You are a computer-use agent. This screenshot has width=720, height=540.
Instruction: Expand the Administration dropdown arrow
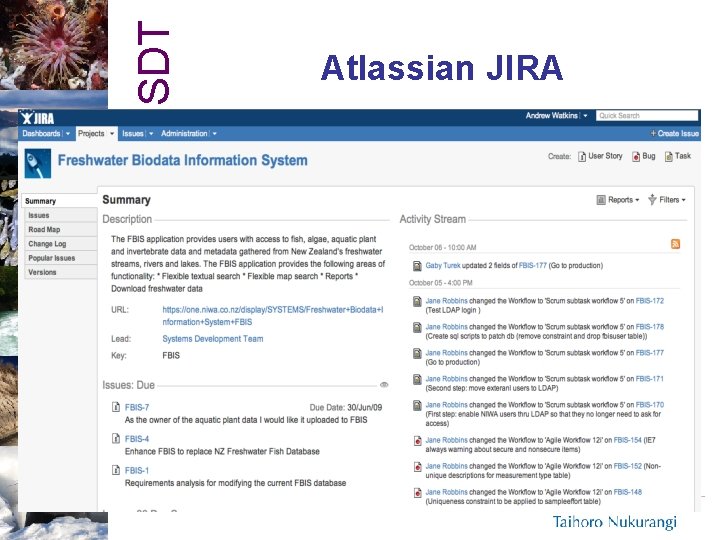tap(214, 134)
